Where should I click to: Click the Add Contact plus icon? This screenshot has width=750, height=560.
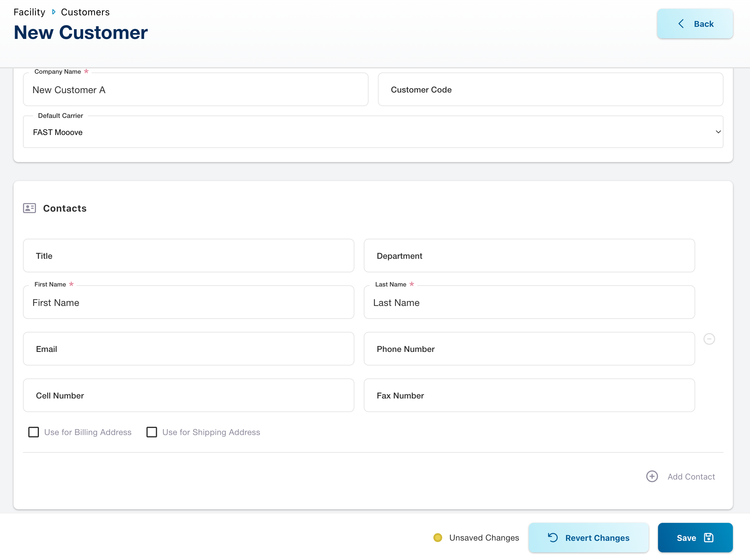[x=652, y=476]
